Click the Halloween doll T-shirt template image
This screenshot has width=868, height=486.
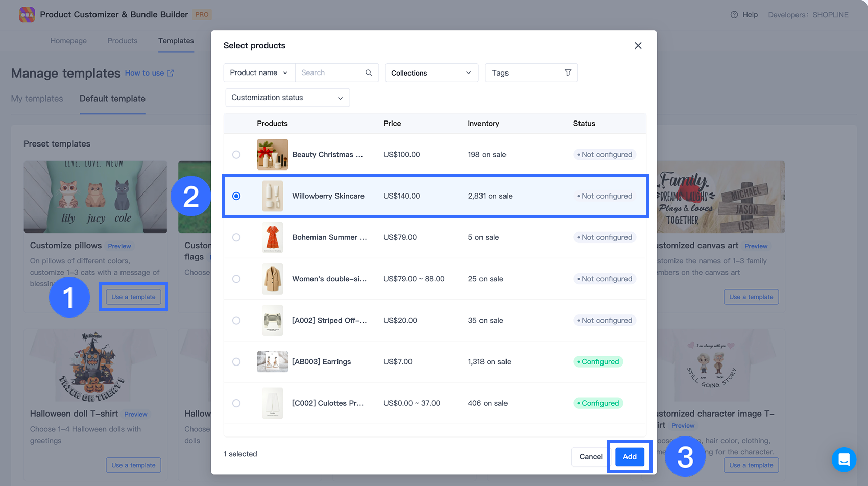point(95,366)
